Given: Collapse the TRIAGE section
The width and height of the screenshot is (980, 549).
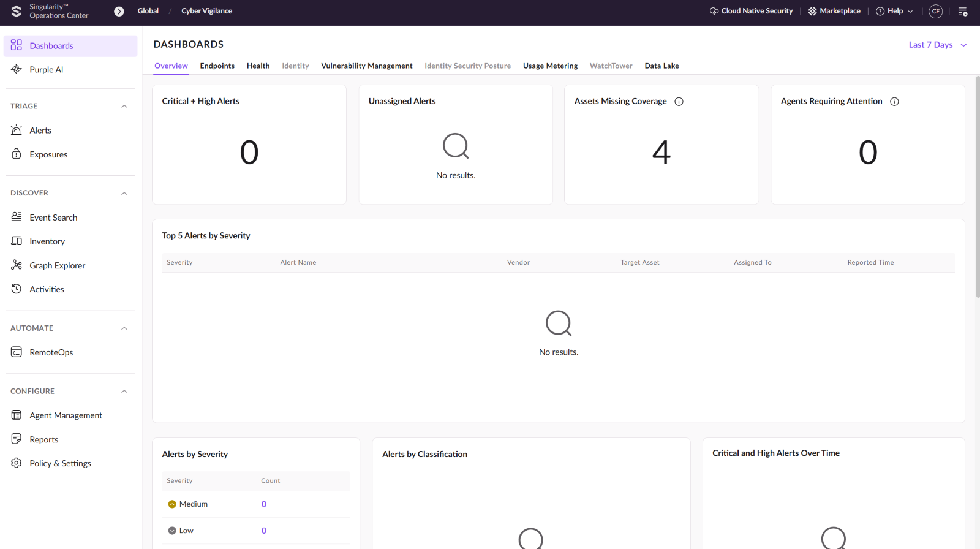Looking at the screenshot, I should [124, 106].
